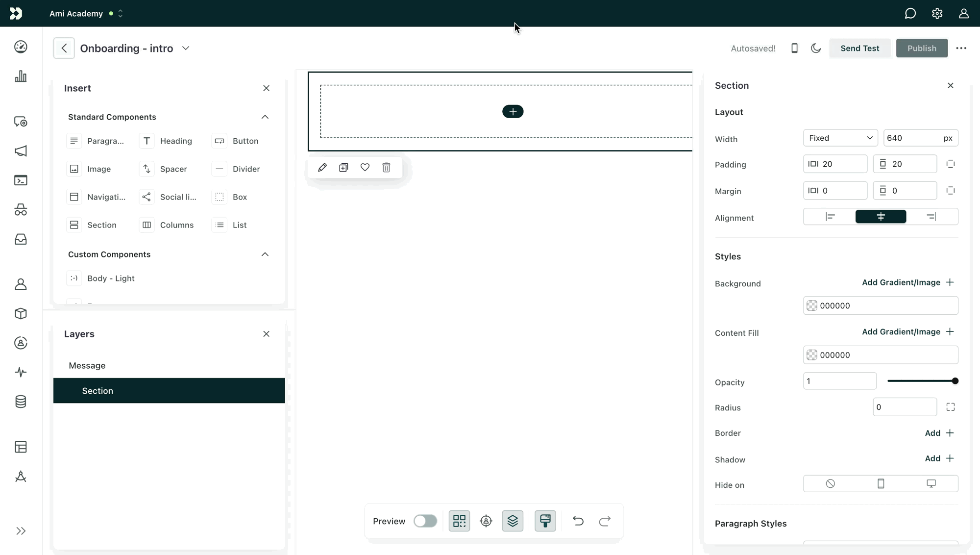Delete the section using the trash icon

tap(386, 167)
